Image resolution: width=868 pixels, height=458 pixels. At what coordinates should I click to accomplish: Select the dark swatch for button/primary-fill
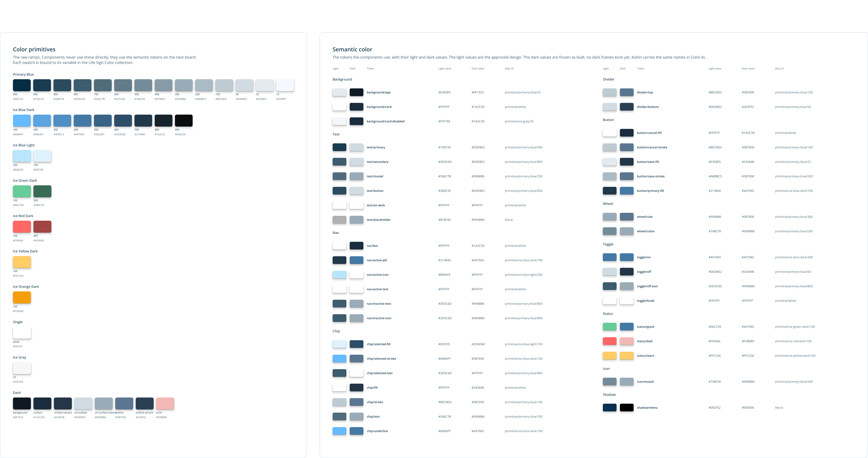click(x=627, y=191)
